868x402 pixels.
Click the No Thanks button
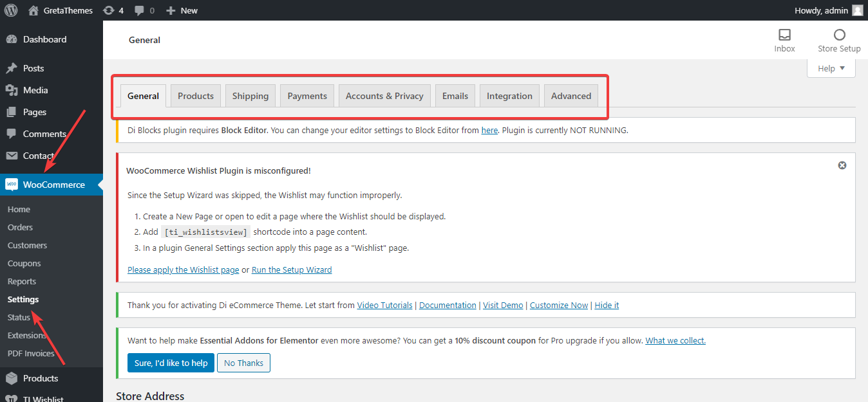(x=243, y=363)
